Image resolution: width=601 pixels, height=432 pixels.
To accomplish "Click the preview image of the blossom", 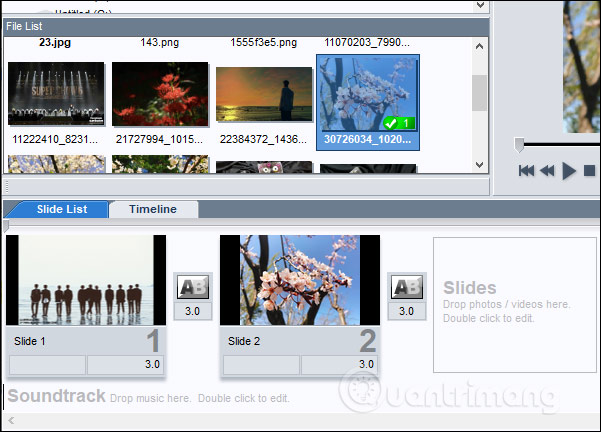I will pos(582,67).
